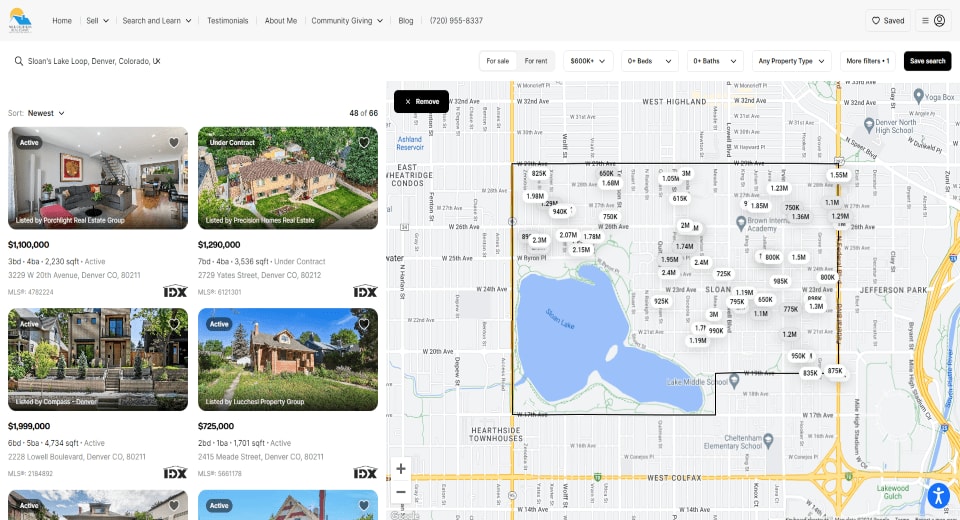Click the 725K price marker on map
Screen dimensions: 960x520
724,274
